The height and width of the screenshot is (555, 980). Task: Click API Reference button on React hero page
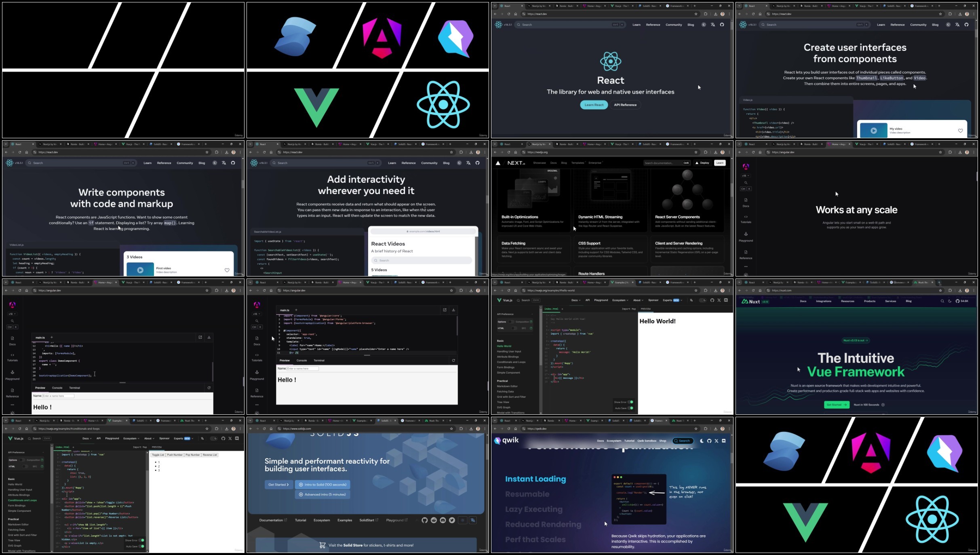click(625, 105)
